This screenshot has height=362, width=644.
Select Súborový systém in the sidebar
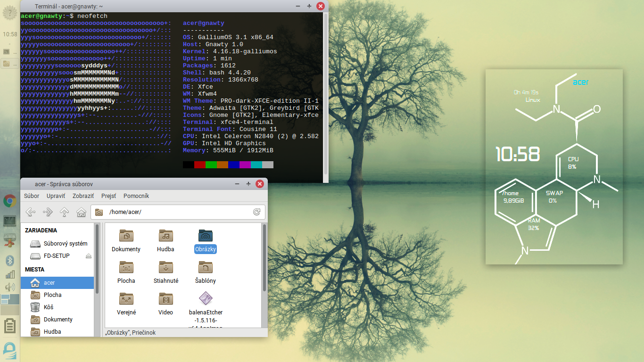65,244
